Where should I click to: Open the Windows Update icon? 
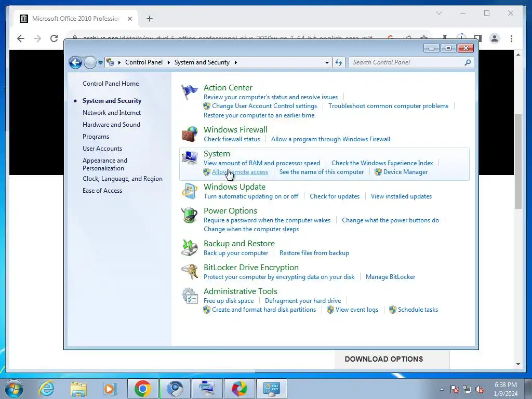pos(189,191)
